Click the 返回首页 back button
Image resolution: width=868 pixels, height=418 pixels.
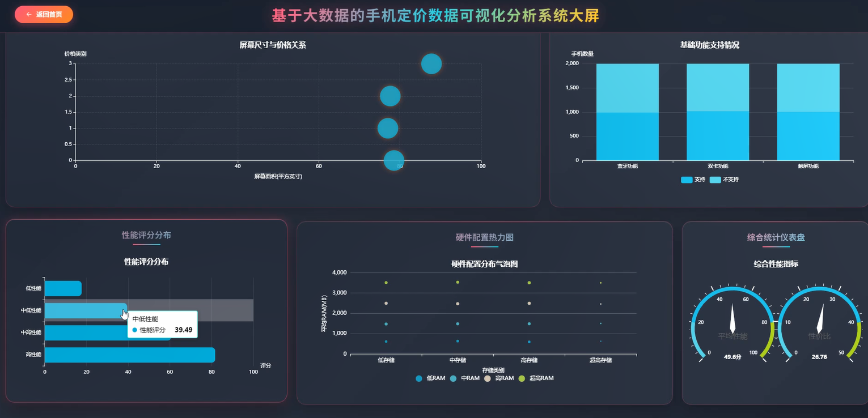tap(44, 15)
